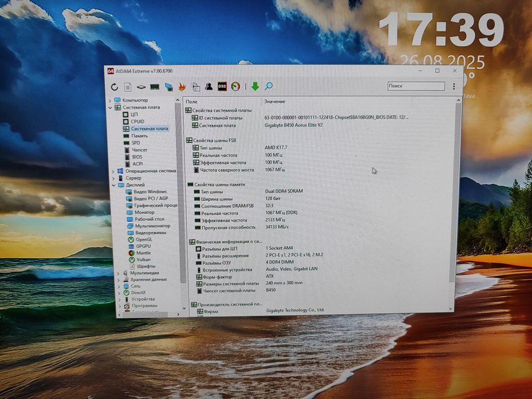This screenshot has height=399, width=532.
Task: Select Монитор in the tree
Action: pyautogui.click(x=144, y=212)
